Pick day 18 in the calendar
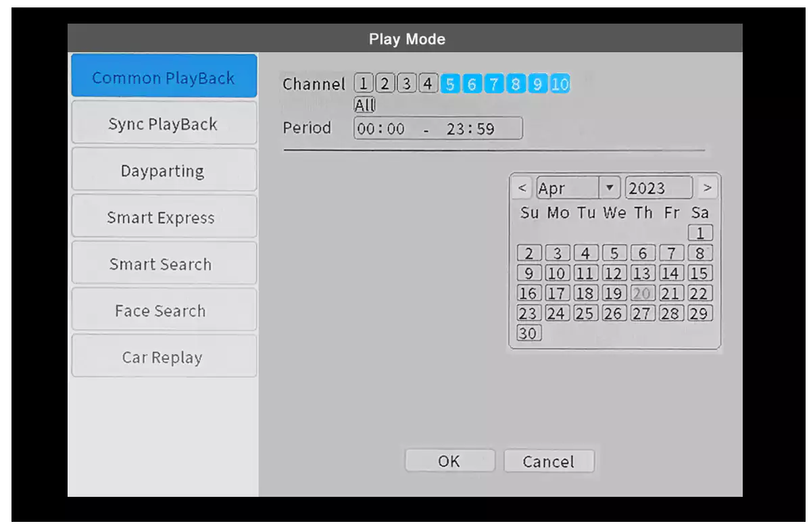811x532 pixels. coord(586,293)
